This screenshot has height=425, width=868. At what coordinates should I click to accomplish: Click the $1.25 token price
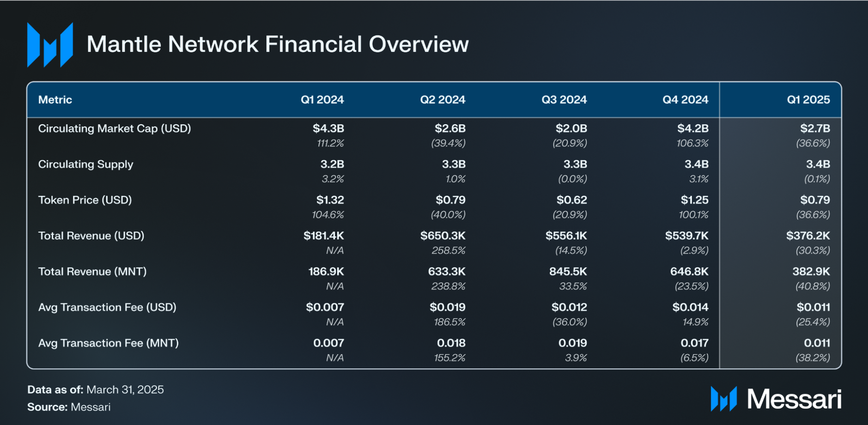click(x=695, y=200)
